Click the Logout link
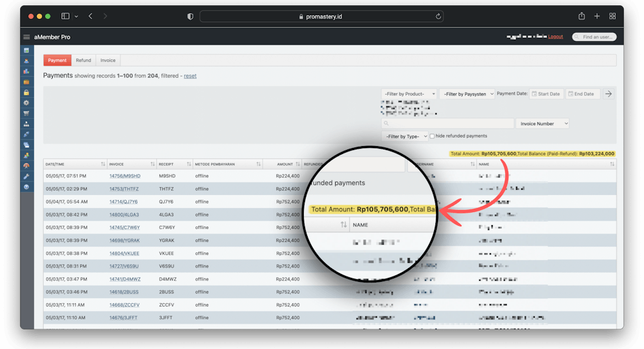Image resolution: width=644 pixels, height=349 pixels. point(555,37)
